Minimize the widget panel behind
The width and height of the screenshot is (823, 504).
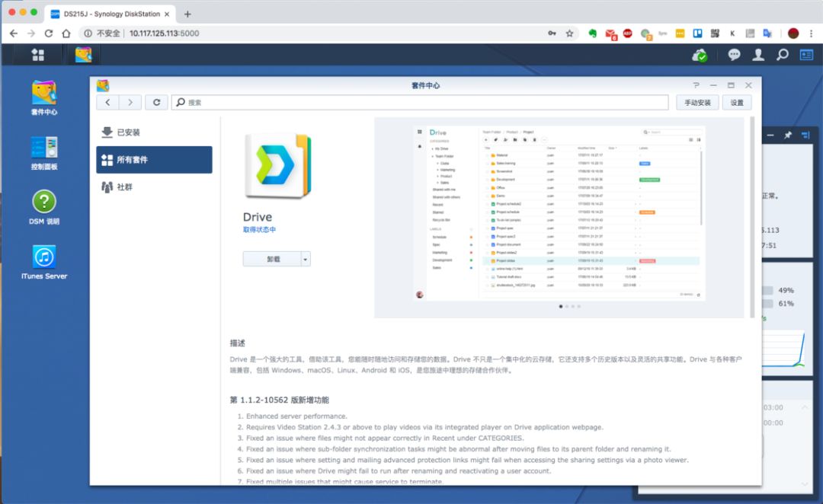coord(770,136)
